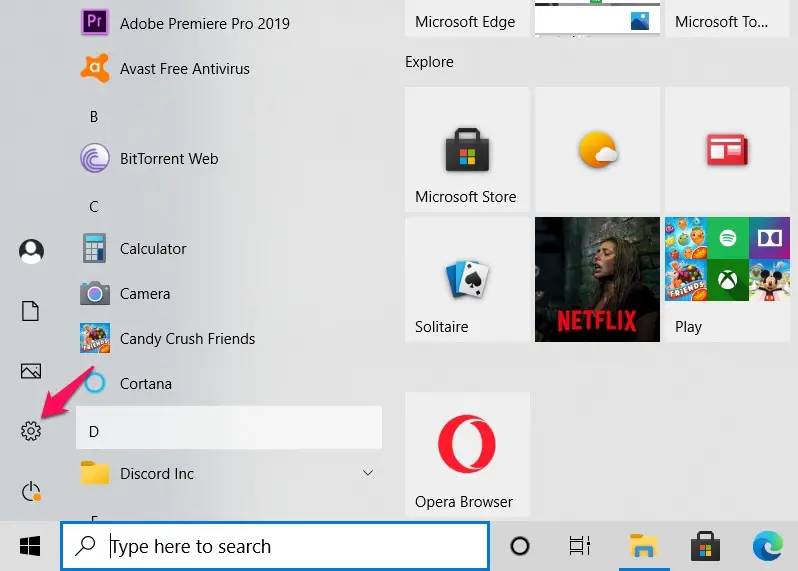
Task: Open the News tile
Action: (x=727, y=149)
